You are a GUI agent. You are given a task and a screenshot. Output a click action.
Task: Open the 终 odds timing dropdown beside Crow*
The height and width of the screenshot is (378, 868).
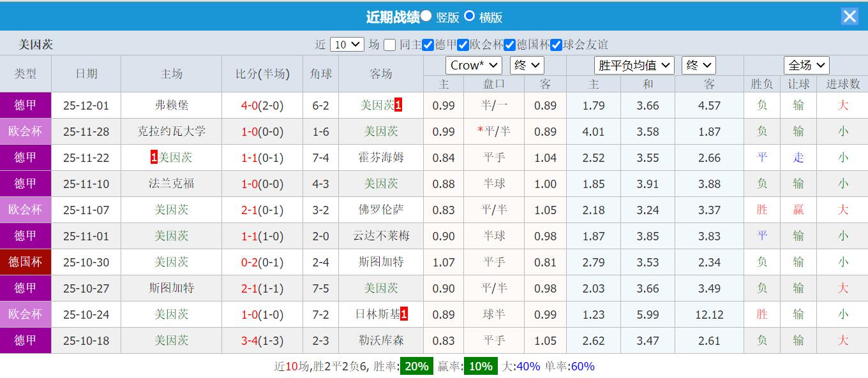click(527, 64)
